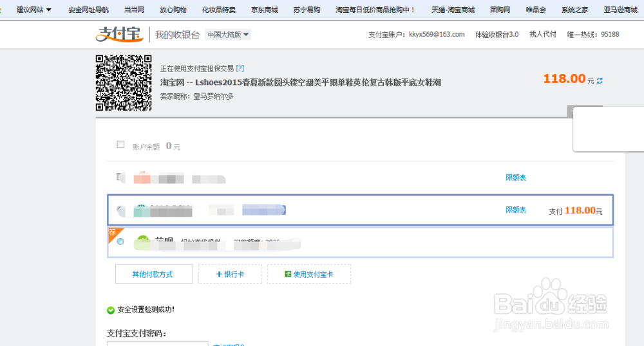
Task: Open the 中国大陆版 region dropdown
Action: click(228, 35)
